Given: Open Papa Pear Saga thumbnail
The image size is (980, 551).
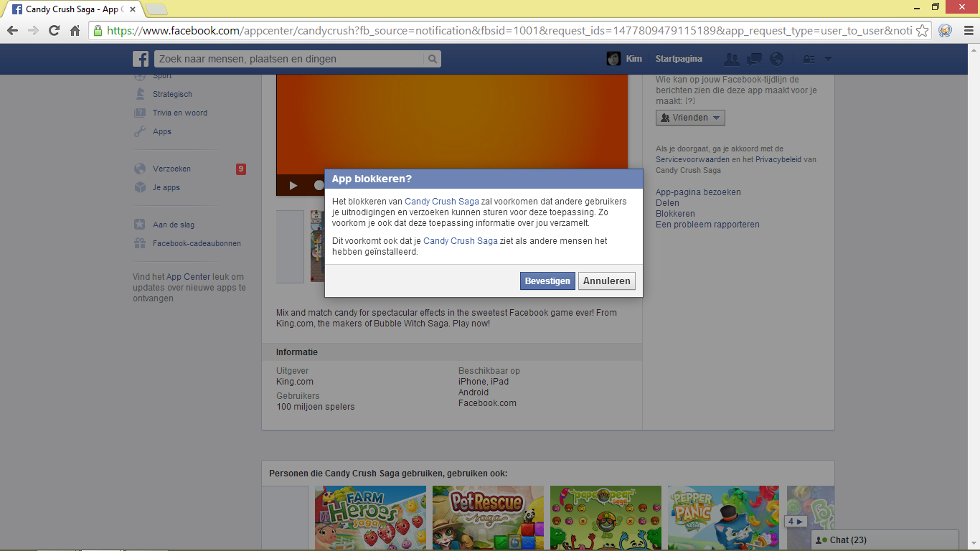Looking at the screenshot, I should pos(606,518).
